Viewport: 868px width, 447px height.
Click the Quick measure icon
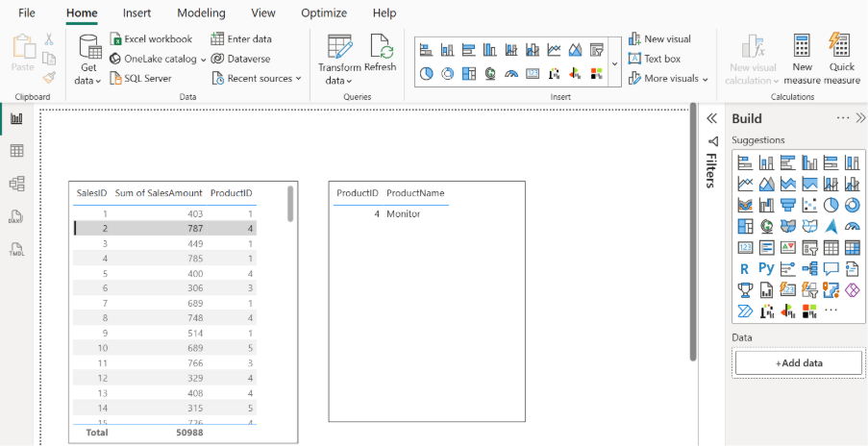[x=841, y=58]
